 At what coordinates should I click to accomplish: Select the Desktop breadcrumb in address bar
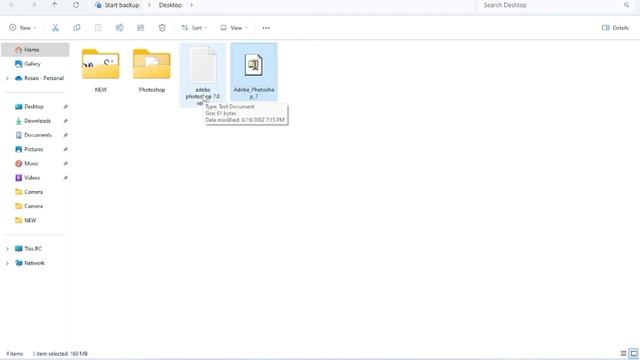click(170, 5)
